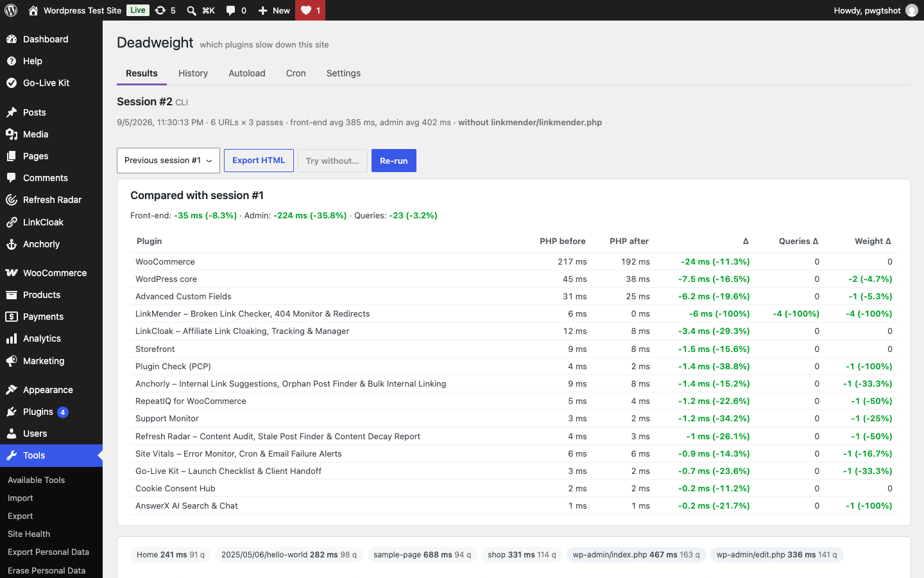Viewport: 924px width, 578px height.
Task: Click the Anchorly anchor icon
Action: (12, 244)
